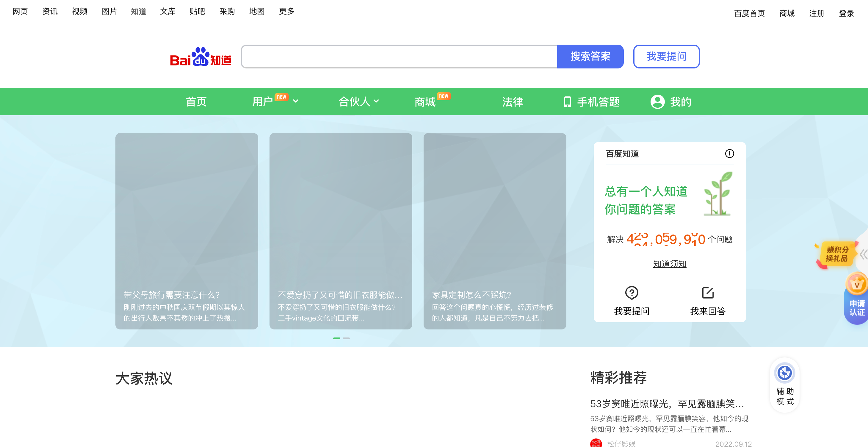Expand the 用户 dropdown menu

pos(296,101)
